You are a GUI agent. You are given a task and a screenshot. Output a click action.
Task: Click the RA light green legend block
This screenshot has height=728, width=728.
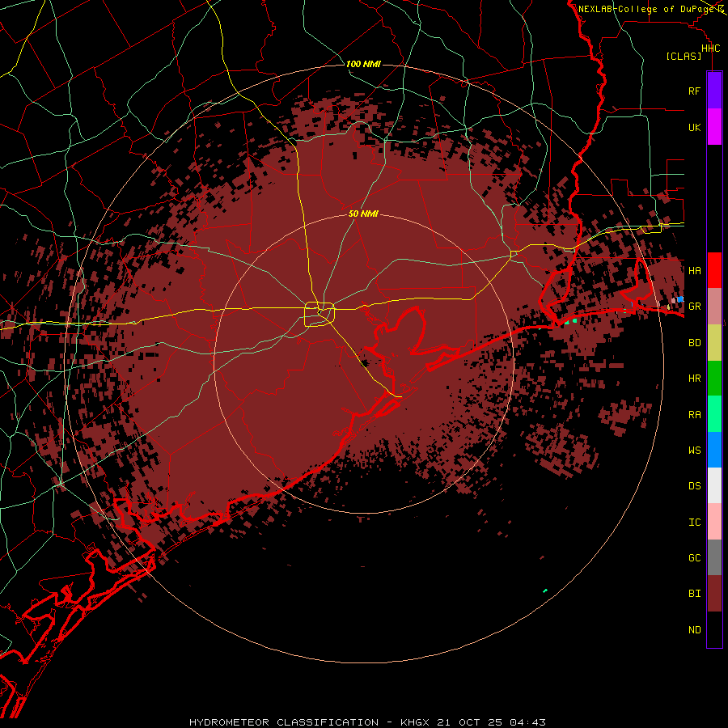[x=714, y=414]
